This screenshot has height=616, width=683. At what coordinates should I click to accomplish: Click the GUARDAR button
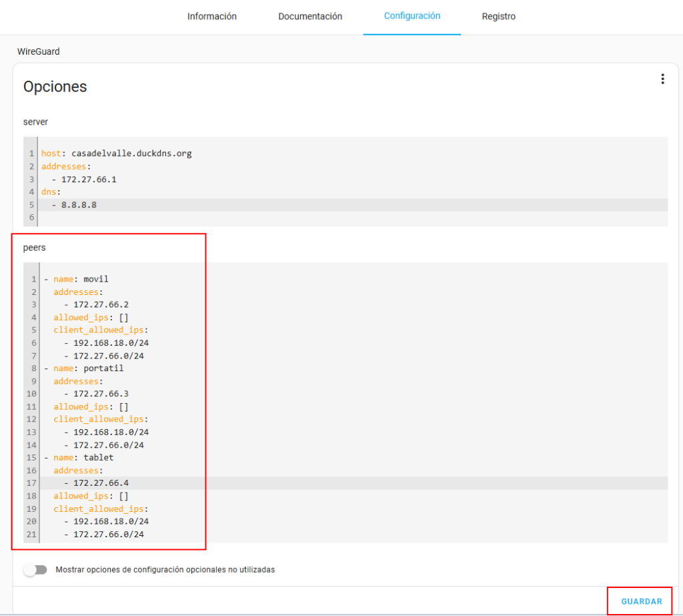point(641,601)
